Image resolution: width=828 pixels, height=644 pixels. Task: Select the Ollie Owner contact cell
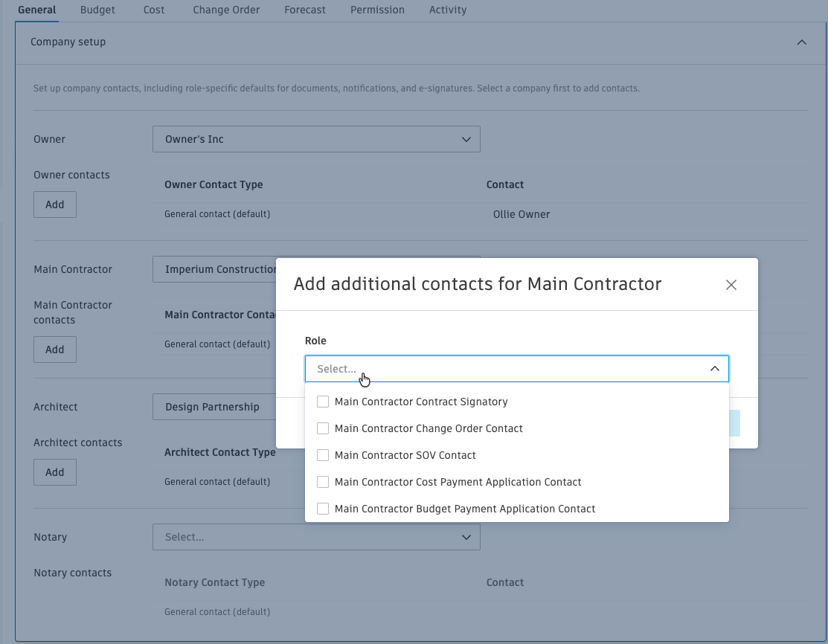pyautogui.click(x=521, y=214)
